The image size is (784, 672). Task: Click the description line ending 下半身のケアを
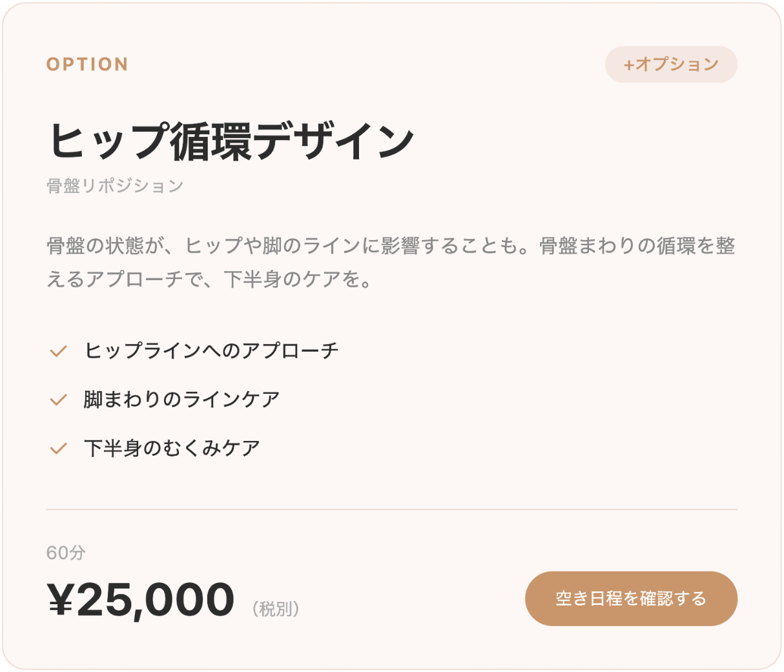click(x=210, y=280)
